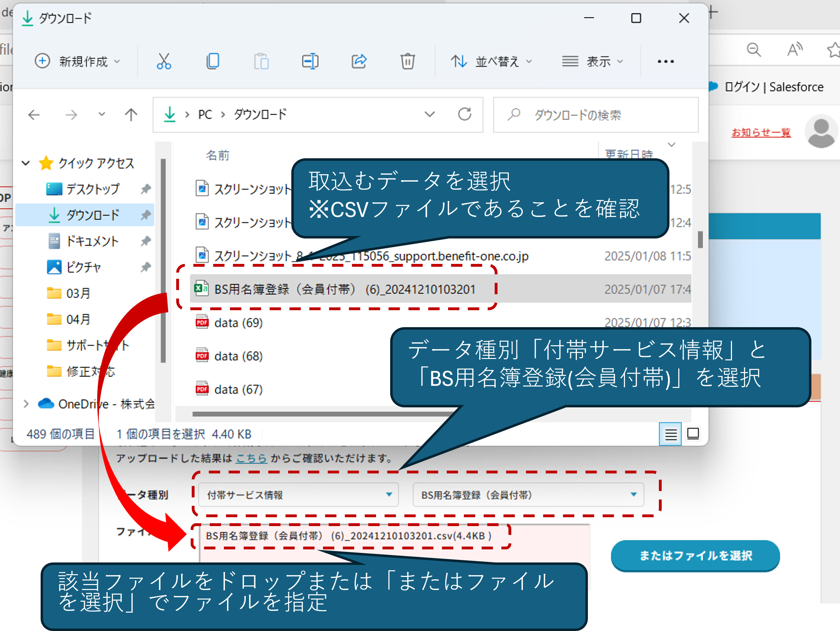840x631 pixels.
Task: Open the こちら upload results link
Action: click(x=251, y=458)
